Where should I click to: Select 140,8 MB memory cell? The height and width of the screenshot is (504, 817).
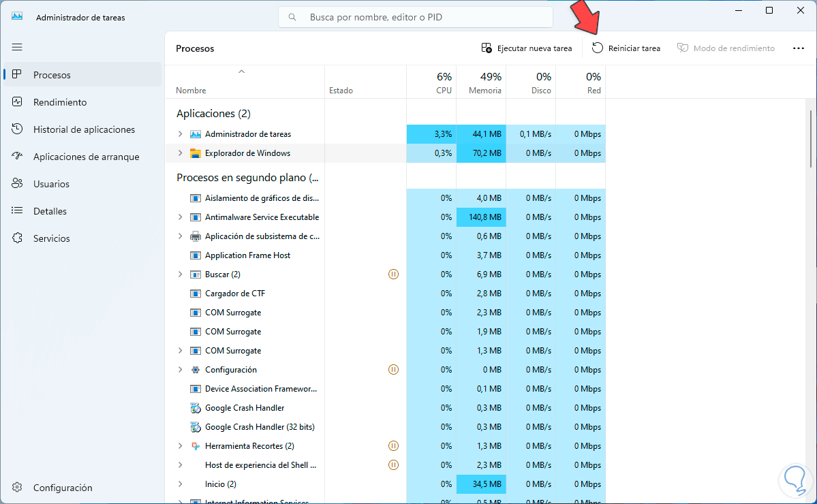tap(481, 217)
